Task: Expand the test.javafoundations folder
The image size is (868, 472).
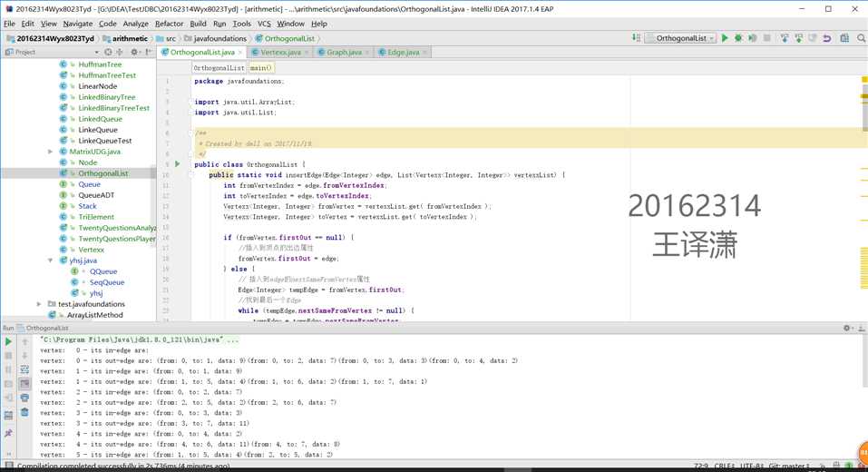Action: coord(39,304)
